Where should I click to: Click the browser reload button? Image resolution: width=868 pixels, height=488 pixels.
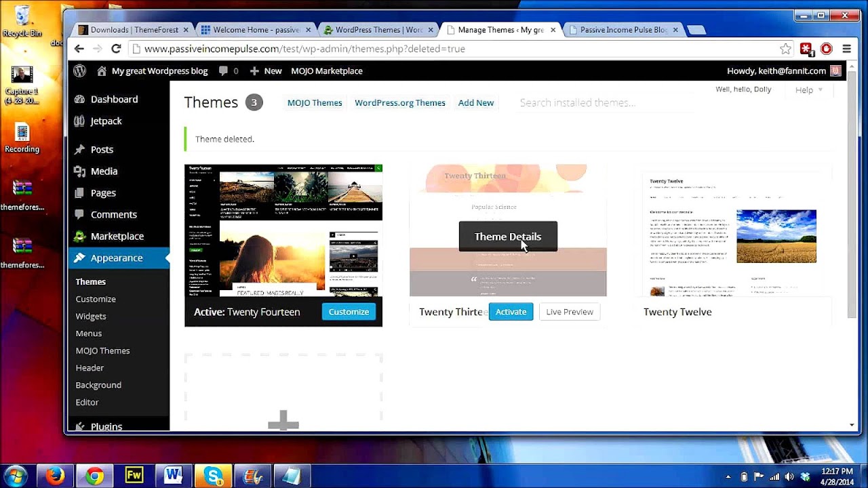(x=116, y=49)
